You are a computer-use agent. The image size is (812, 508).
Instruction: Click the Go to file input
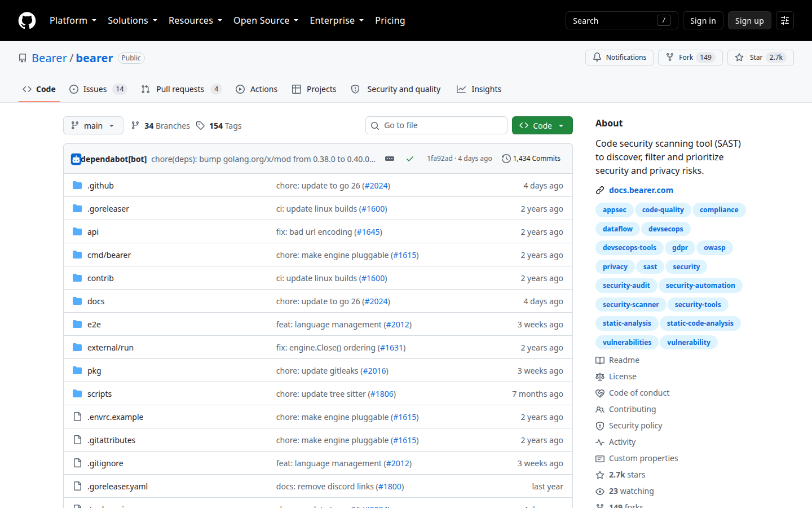coord(436,125)
